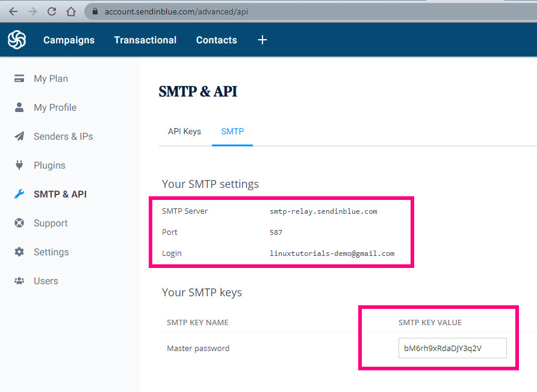The width and height of the screenshot is (537, 392).
Task: Click the SMTP KEY VALUE column header
Action: pyautogui.click(x=430, y=322)
